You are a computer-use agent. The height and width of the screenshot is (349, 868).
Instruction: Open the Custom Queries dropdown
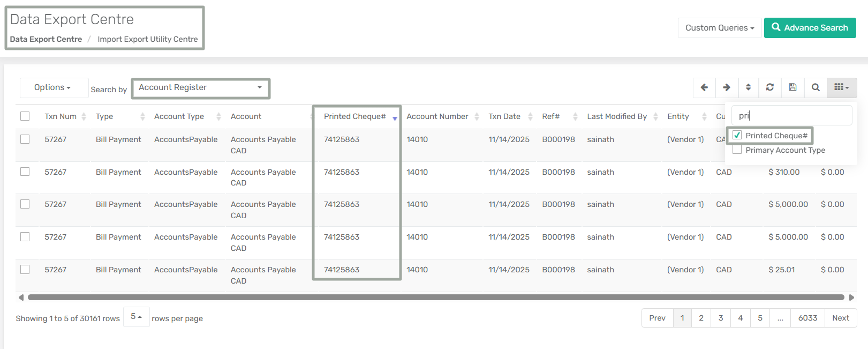point(719,28)
